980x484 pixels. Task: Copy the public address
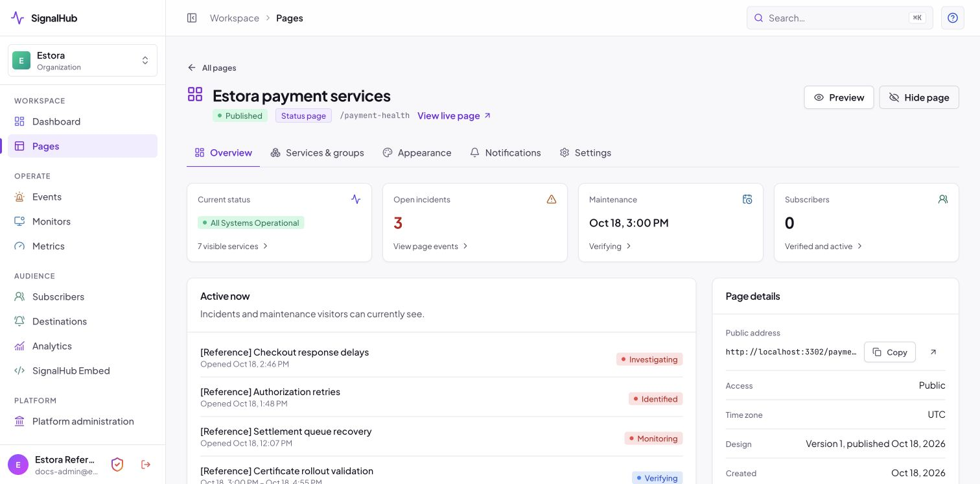click(890, 352)
